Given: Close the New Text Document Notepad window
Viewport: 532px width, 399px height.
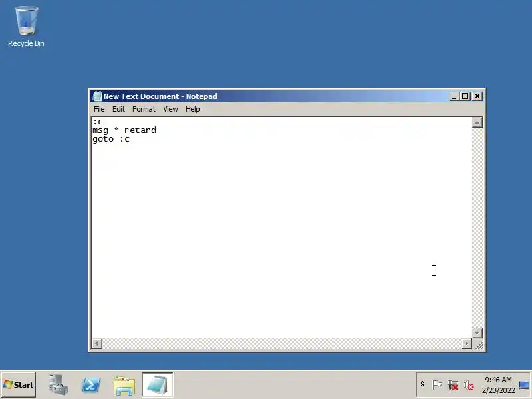Looking at the screenshot, I should point(477,96).
